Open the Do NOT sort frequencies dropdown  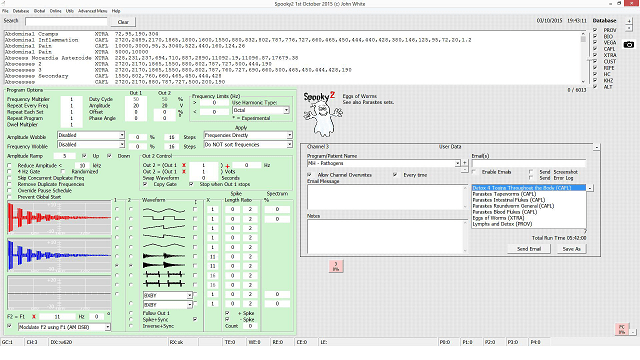[x=289, y=144]
